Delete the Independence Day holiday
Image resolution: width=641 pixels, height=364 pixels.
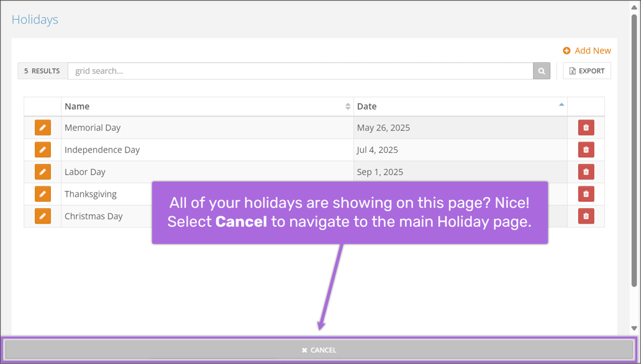586,149
